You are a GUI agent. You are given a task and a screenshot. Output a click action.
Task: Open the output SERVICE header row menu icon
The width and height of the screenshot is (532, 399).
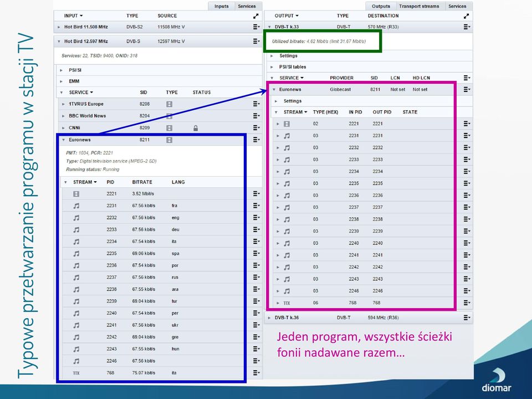(x=467, y=78)
